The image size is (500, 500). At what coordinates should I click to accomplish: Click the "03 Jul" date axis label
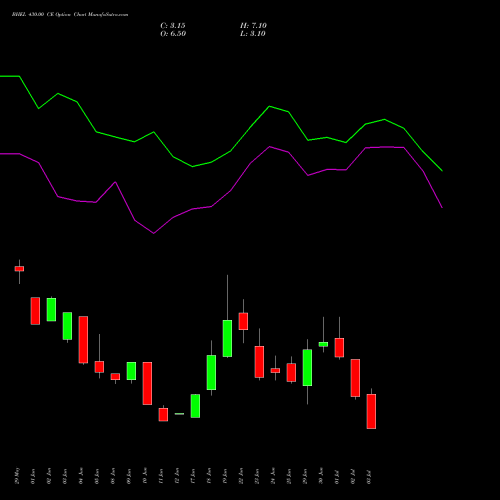pos(369,477)
